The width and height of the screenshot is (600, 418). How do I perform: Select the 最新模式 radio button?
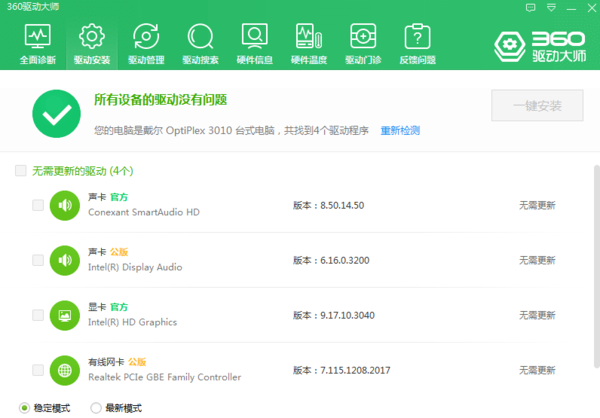pyautogui.click(x=96, y=408)
